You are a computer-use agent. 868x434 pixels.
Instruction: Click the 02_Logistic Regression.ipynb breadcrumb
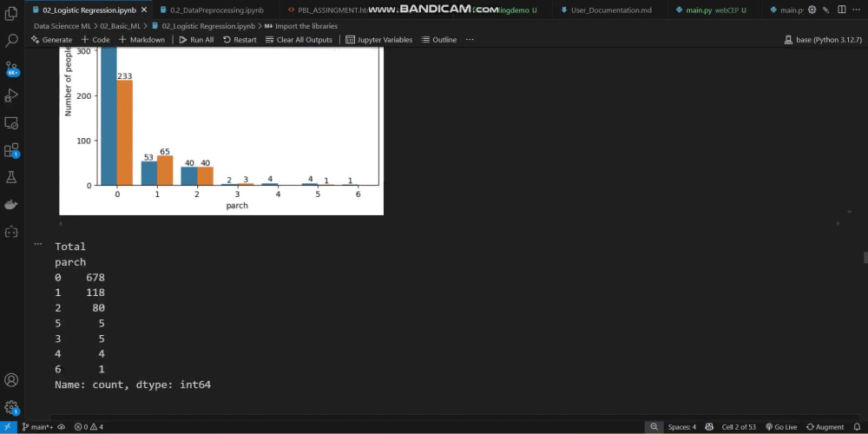click(x=203, y=26)
